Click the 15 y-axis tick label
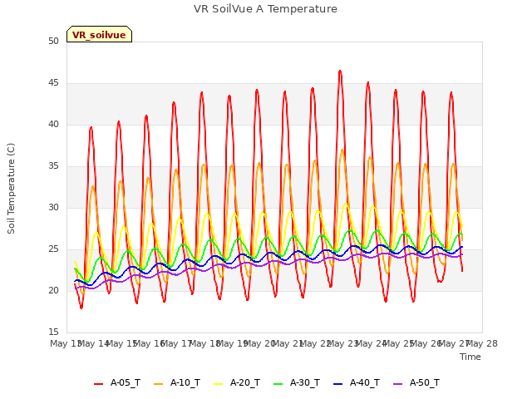The image size is (532, 399). tap(53, 332)
